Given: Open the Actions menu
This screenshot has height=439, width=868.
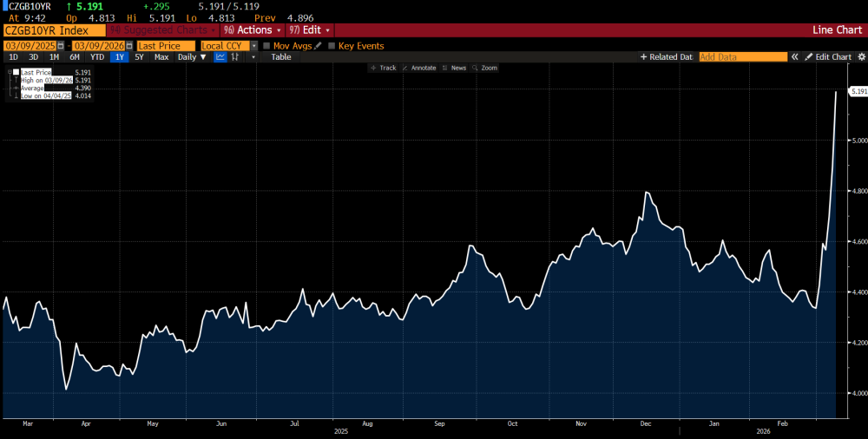Looking at the screenshot, I should [x=253, y=30].
